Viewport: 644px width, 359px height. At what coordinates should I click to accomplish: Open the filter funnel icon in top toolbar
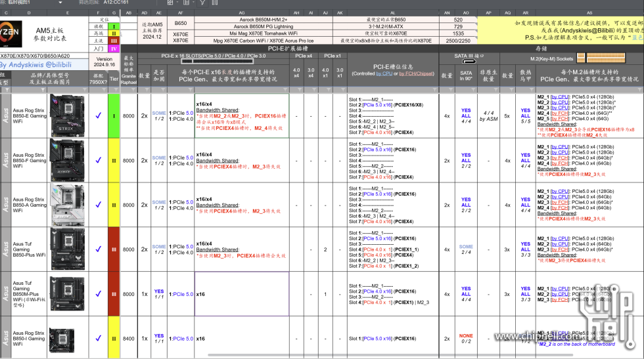[202, 3]
